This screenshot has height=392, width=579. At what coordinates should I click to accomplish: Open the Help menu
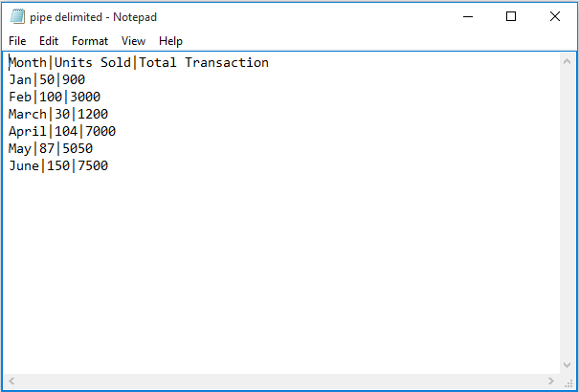[170, 41]
